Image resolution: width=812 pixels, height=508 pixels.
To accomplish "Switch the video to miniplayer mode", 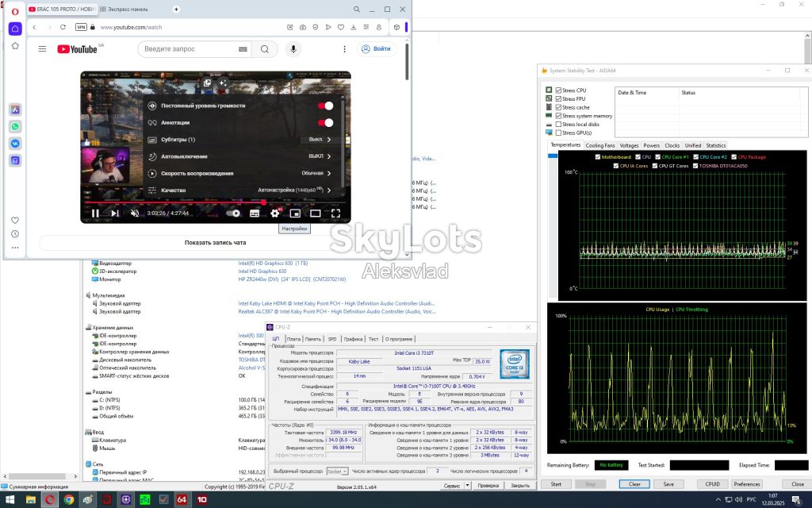I will click(295, 213).
